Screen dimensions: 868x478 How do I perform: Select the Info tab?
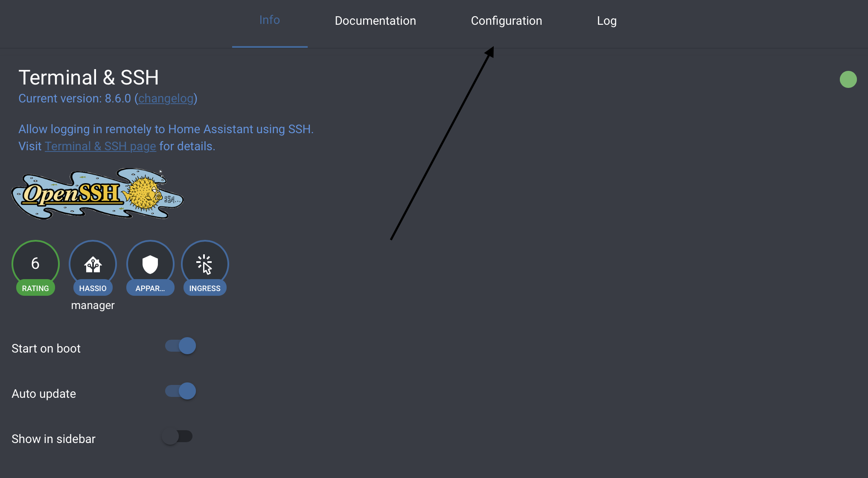click(x=270, y=20)
